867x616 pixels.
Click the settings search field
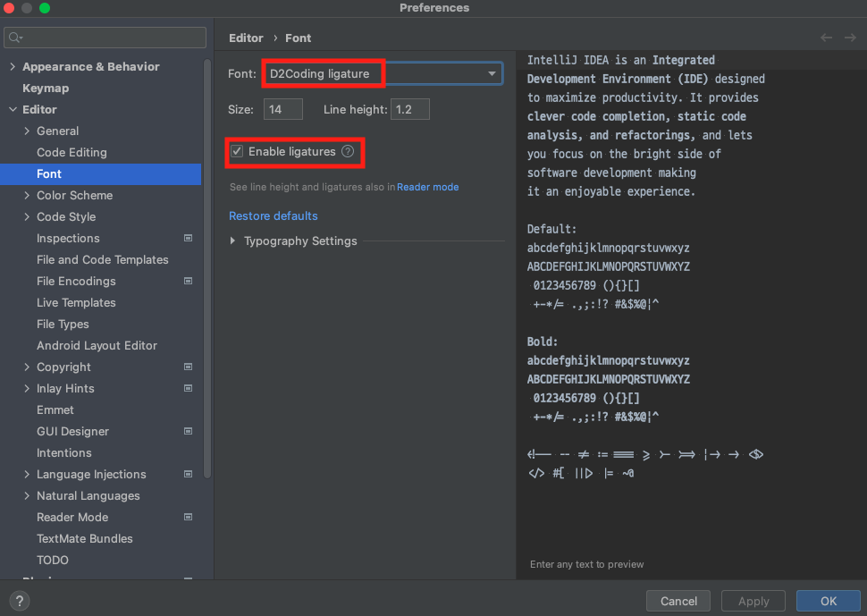coord(105,38)
